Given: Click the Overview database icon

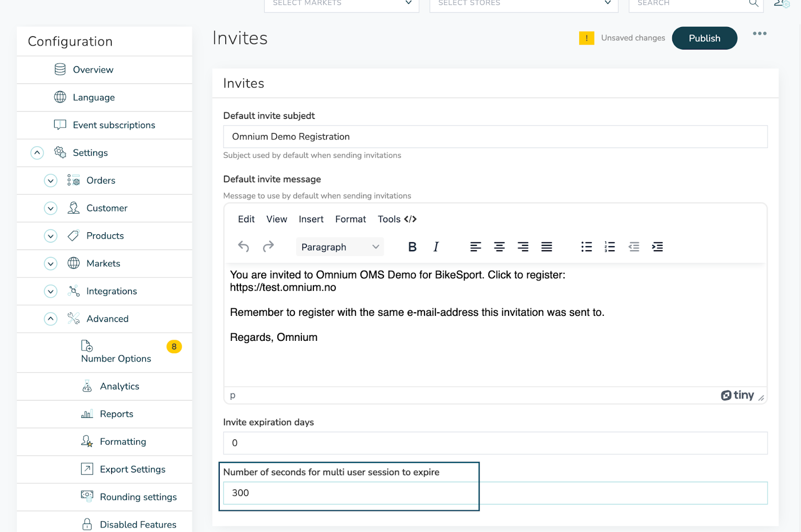Looking at the screenshot, I should (60, 70).
